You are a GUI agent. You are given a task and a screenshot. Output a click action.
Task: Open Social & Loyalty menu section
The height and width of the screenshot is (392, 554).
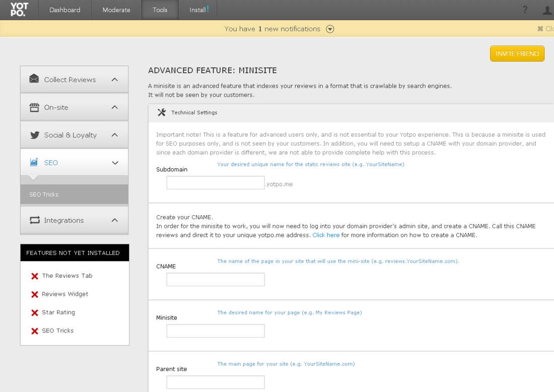74,135
